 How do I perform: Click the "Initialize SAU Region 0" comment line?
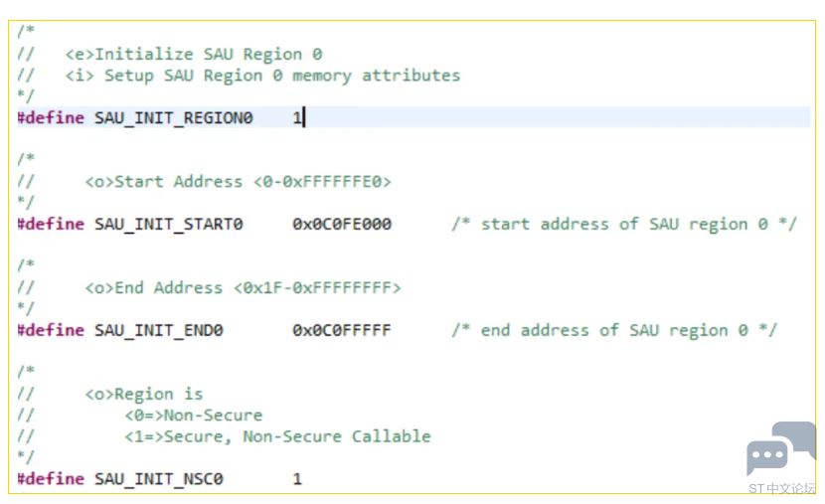(193, 54)
